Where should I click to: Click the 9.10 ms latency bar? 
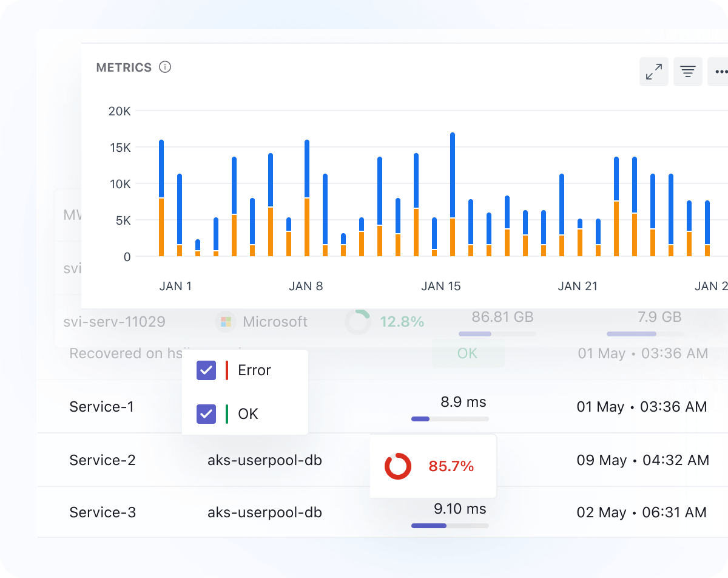(450, 526)
